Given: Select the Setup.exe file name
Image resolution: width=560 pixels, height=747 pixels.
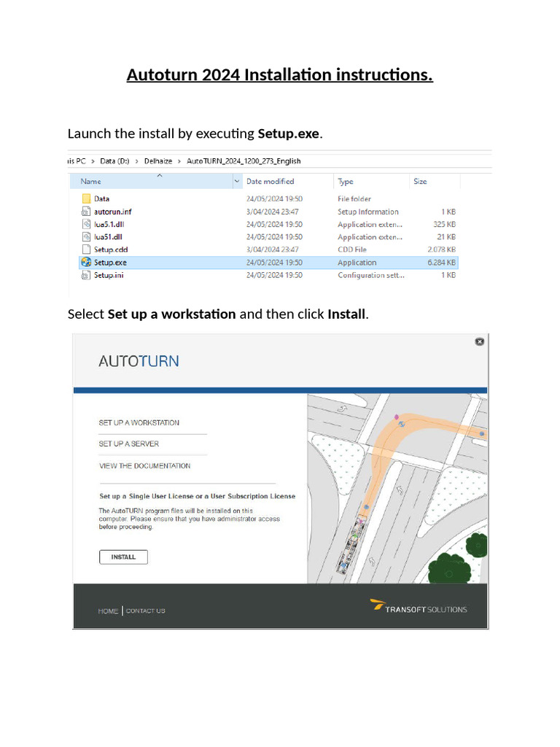Looking at the screenshot, I should point(110,263).
